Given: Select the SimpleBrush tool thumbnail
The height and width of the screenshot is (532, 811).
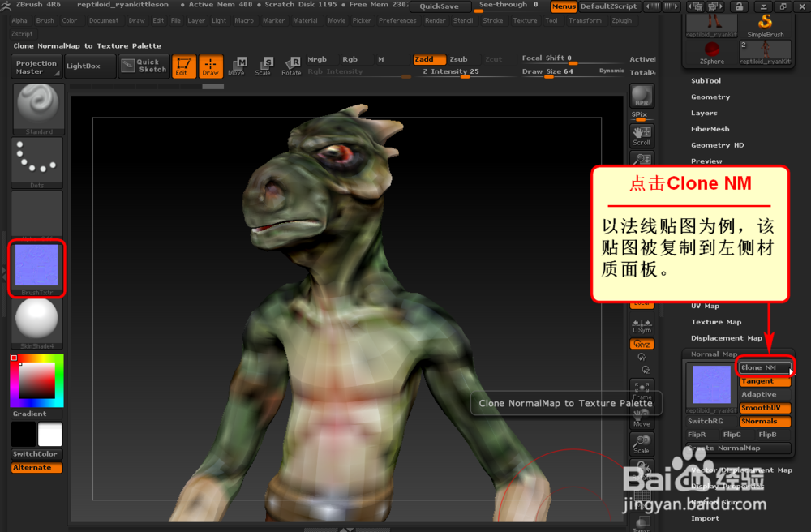Looking at the screenshot, I should 765,25.
